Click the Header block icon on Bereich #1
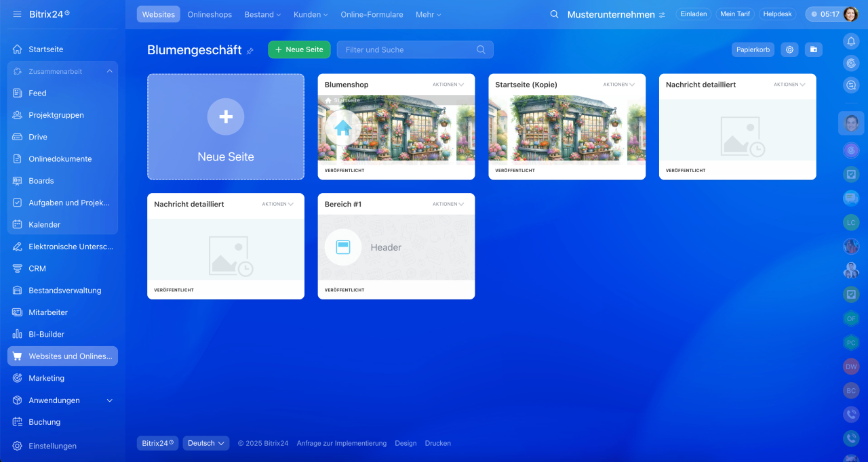 [342, 247]
